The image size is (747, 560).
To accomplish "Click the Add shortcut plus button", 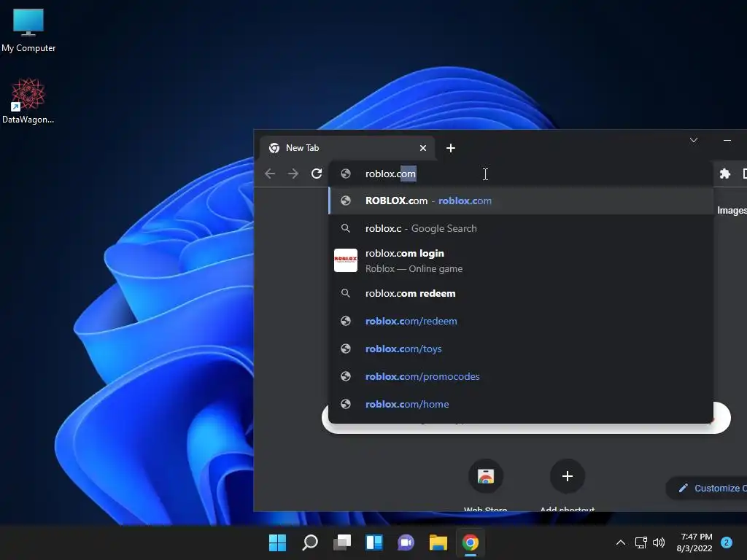I will tap(567, 476).
